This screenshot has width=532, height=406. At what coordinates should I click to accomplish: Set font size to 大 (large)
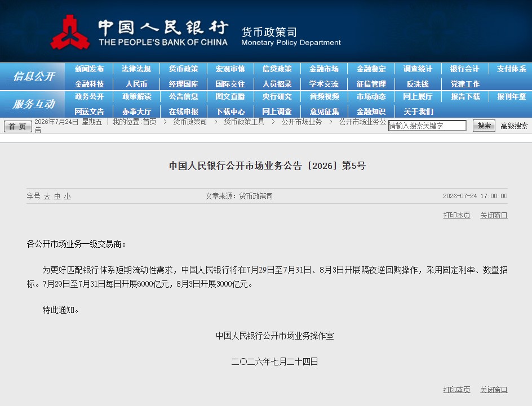pos(47,196)
